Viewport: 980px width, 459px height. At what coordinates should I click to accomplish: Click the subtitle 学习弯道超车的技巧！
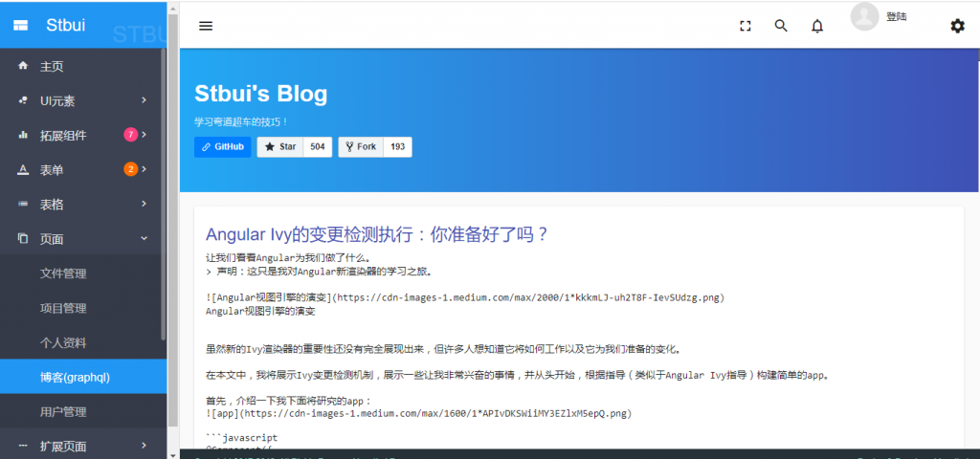(x=241, y=122)
